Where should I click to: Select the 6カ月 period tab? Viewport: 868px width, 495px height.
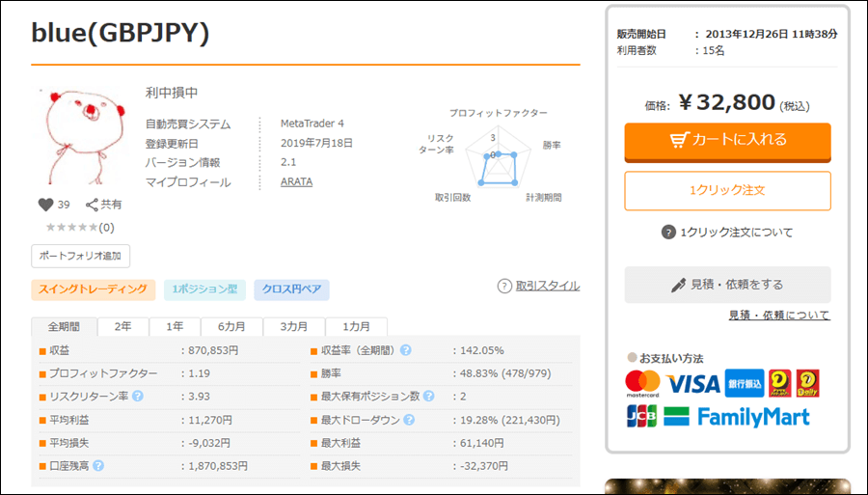[231, 326]
